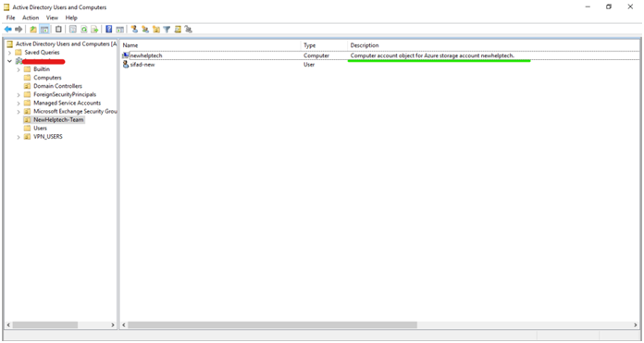
Task: Click the list pane horizontal scrollbar thumb
Action: coord(272,325)
